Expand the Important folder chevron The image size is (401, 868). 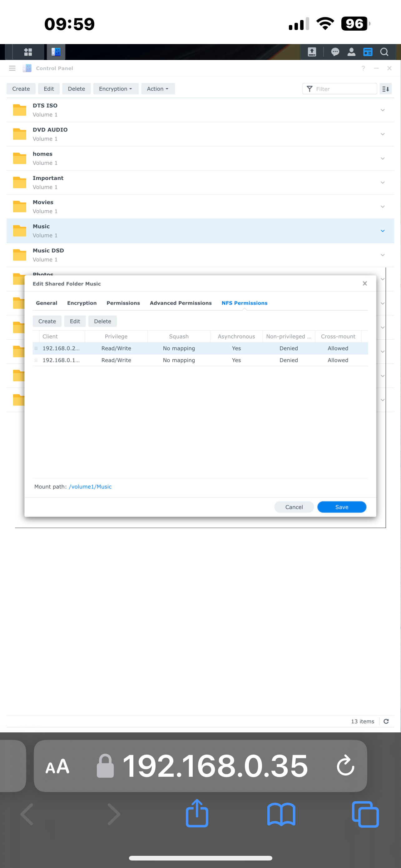coord(383,183)
